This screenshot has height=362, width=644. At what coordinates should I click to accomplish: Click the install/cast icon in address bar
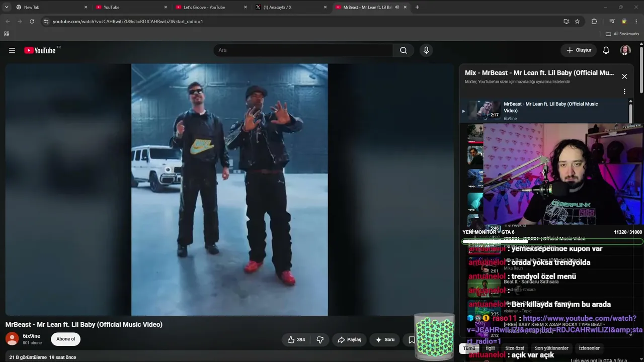point(566,22)
